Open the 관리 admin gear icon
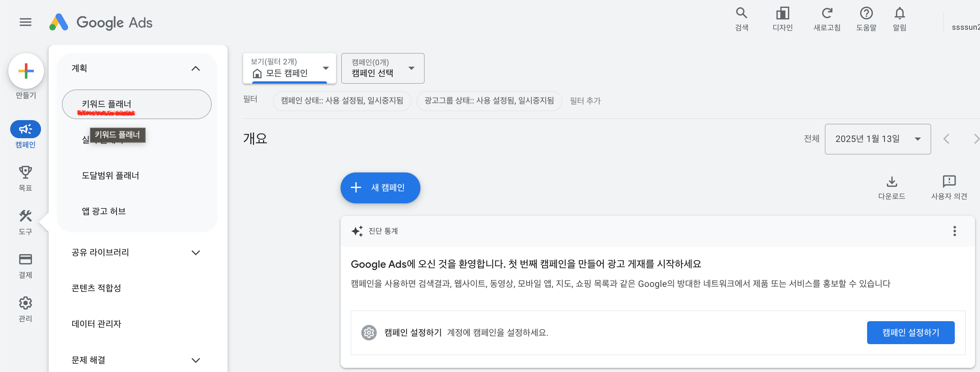The image size is (980, 372). tap(26, 303)
